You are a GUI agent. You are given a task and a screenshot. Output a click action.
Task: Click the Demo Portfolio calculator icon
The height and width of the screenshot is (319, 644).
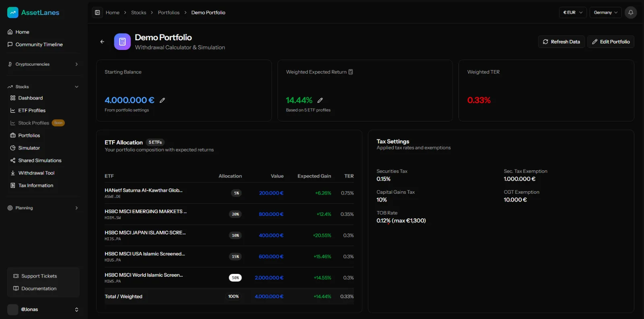(122, 41)
